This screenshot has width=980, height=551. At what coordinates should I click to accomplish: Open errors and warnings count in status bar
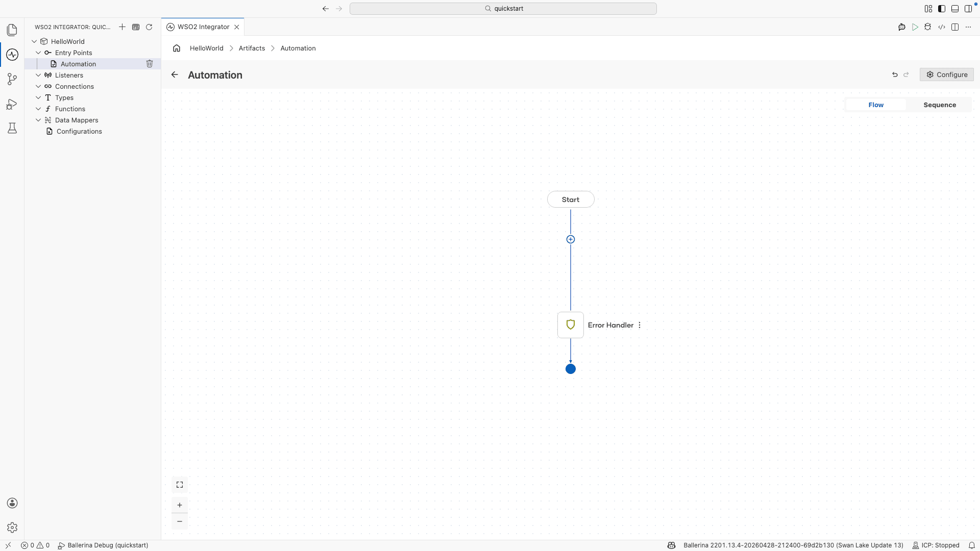click(x=35, y=545)
